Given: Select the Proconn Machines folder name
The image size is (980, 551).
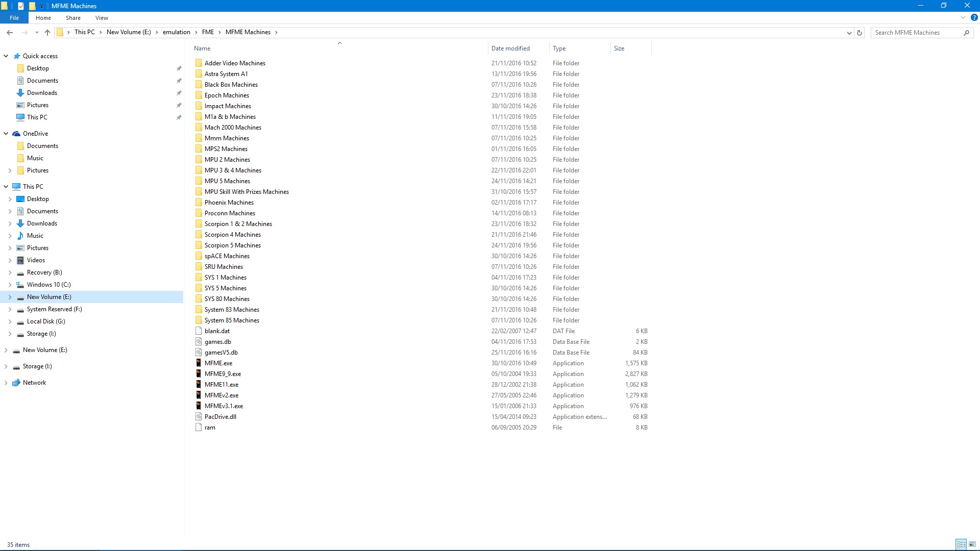Looking at the screenshot, I should [230, 213].
